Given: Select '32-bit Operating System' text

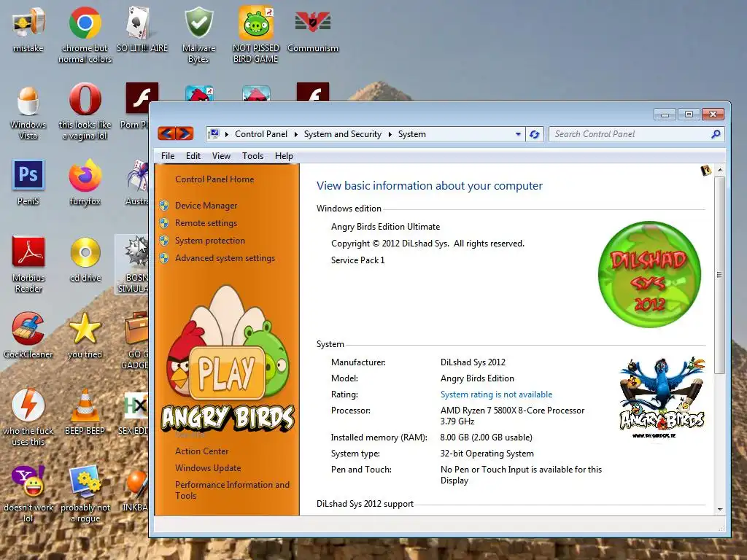Looking at the screenshot, I should coord(487,454).
